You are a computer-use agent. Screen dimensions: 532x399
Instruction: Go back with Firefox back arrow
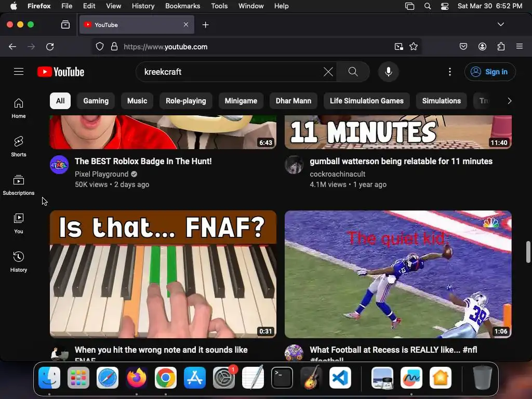point(12,46)
